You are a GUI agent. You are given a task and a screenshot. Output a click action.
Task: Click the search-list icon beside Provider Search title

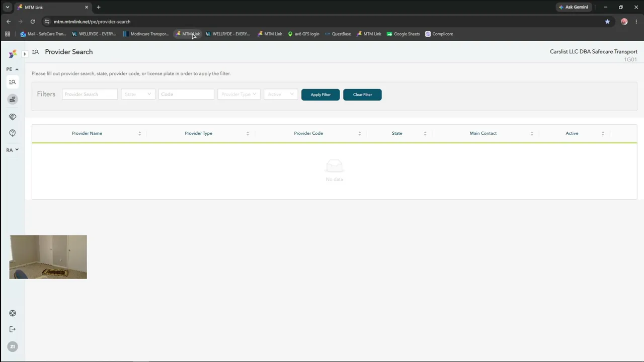[x=36, y=52]
